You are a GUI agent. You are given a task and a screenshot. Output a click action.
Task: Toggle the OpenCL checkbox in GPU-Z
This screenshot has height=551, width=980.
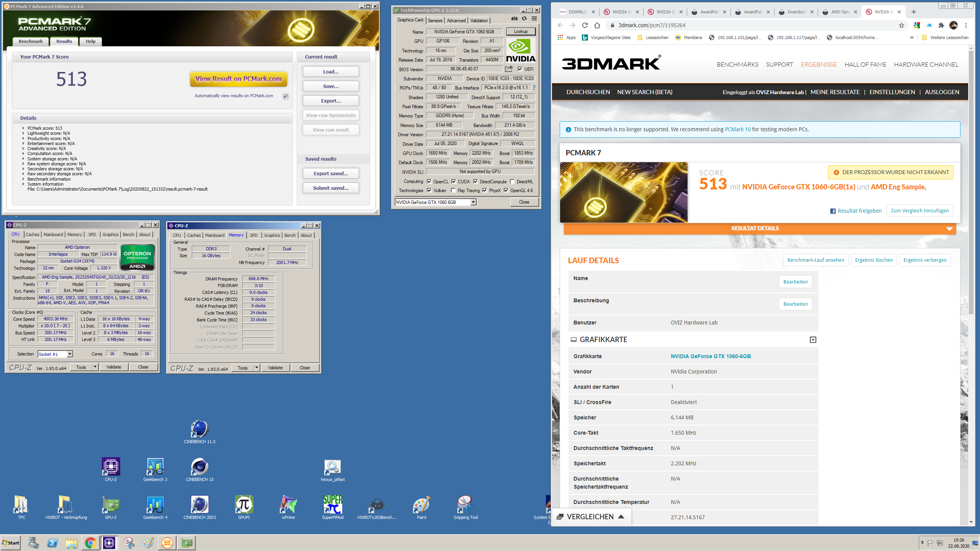coord(429,181)
